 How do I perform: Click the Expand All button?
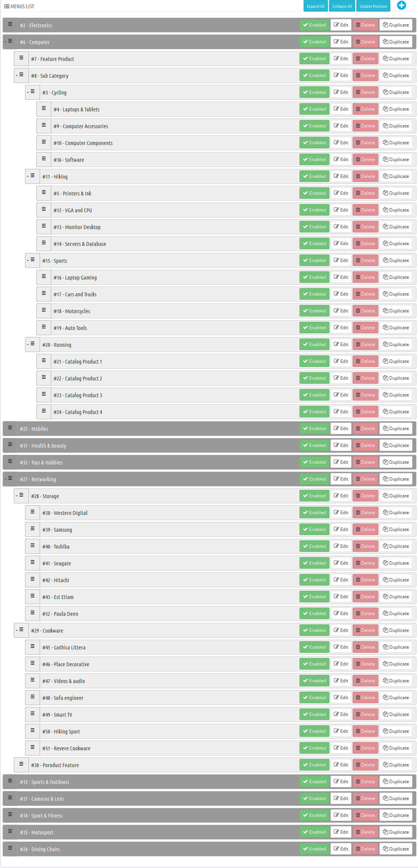[316, 6]
